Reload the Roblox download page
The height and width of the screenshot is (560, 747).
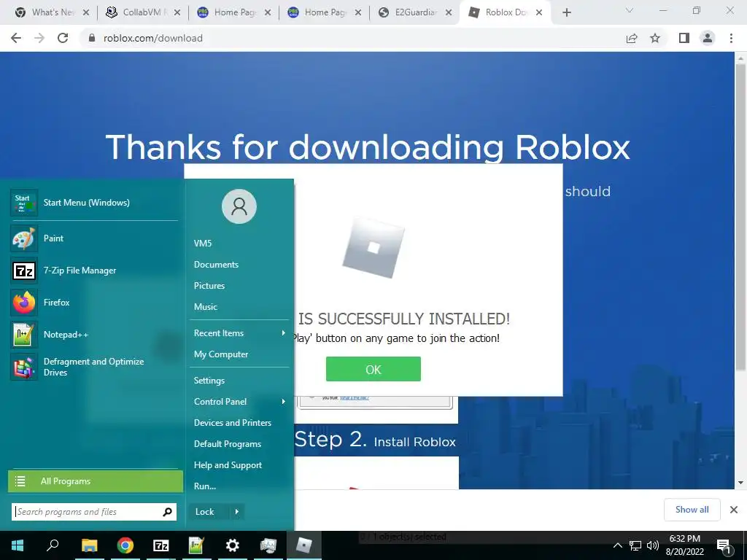pyautogui.click(x=63, y=38)
